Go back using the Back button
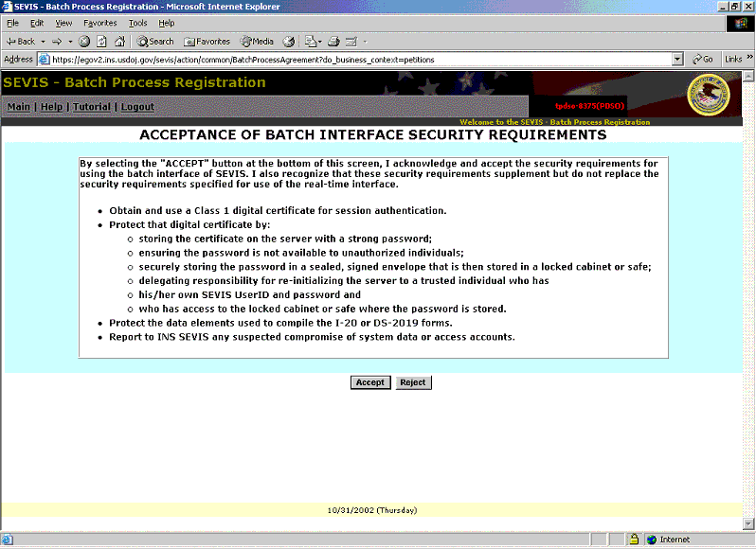The height and width of the screenshot is (549, 756). click(x=21, y=42)
